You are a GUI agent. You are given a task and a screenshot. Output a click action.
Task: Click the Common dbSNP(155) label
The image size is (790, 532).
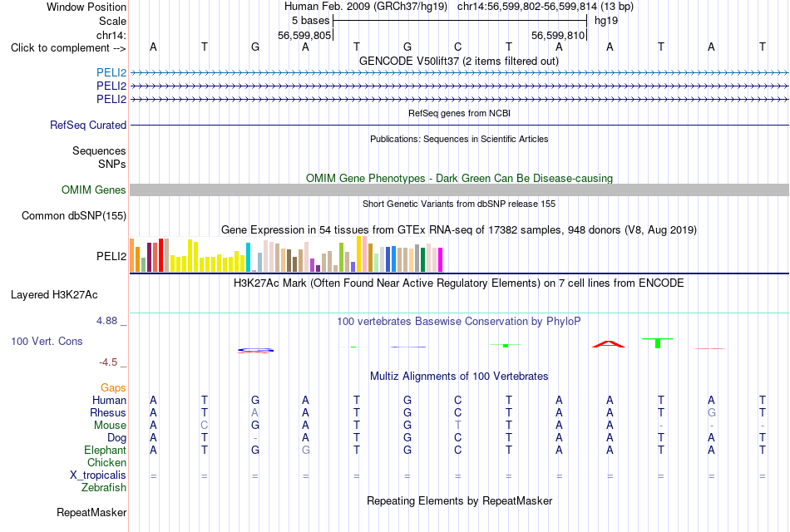tap(73, 215)
